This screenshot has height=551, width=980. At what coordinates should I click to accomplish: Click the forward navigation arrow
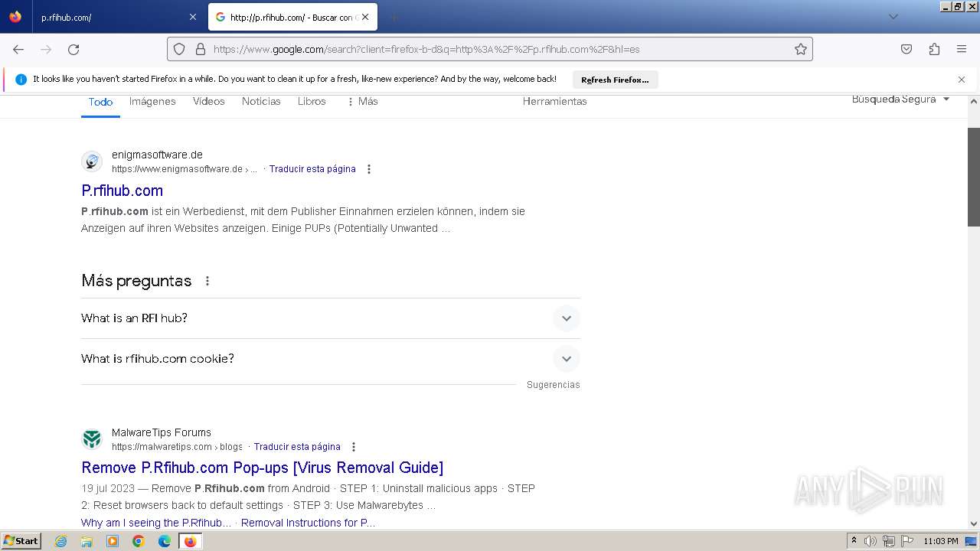[46, 49]
